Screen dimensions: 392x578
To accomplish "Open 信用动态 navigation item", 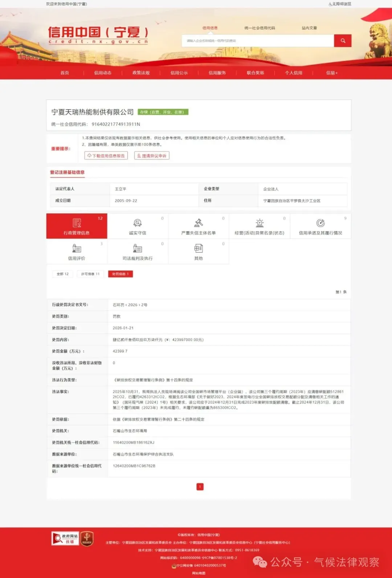I will click(103, 73).
